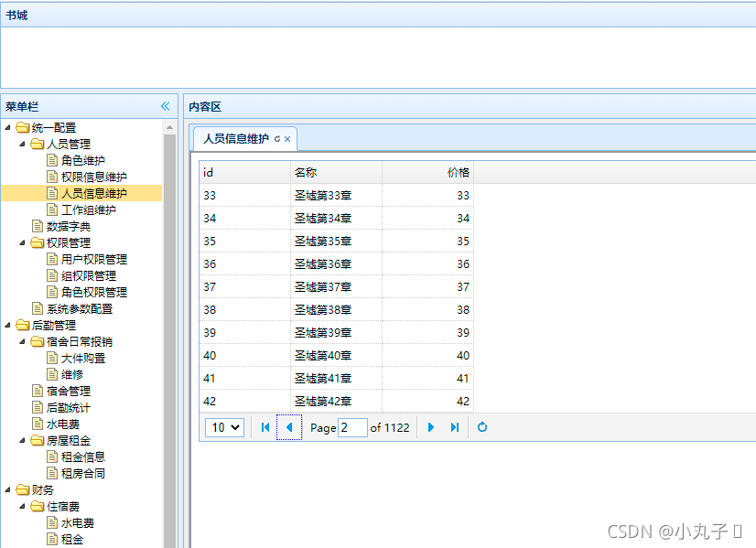Collapse the 菜单栏 panel with double-arrow icon
This screenshot has width=756, height=548.
(166, 106)
